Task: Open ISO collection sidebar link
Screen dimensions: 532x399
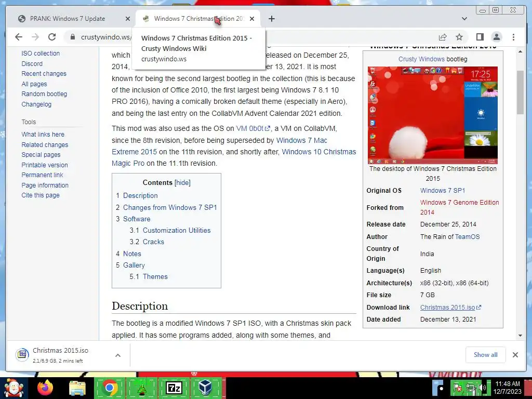Action: 41,54
